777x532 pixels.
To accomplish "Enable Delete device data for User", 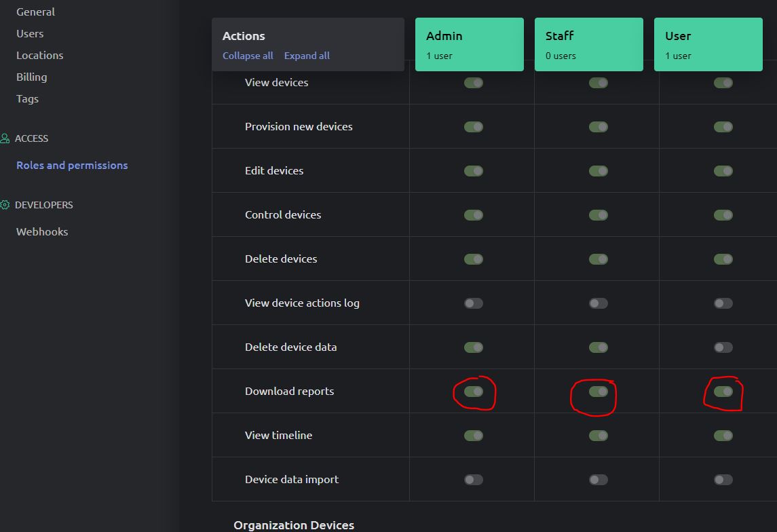I will [x=723, y=347].
